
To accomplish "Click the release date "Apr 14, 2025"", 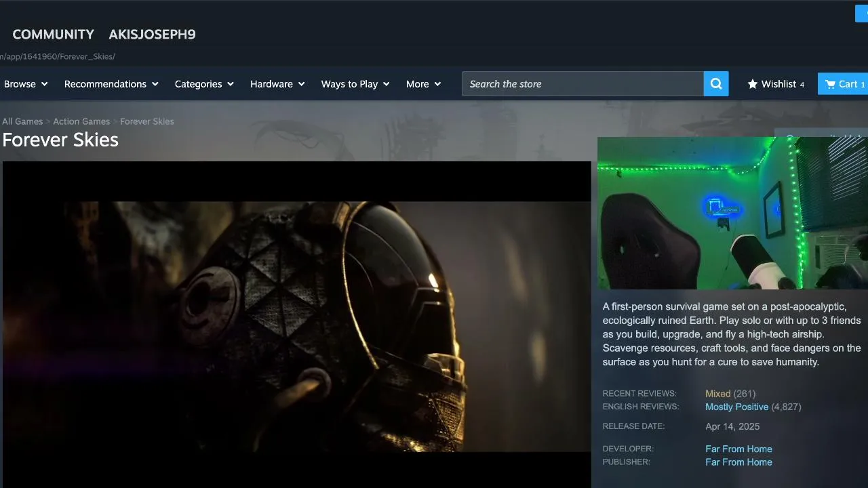I will click(x=732, y=426).
